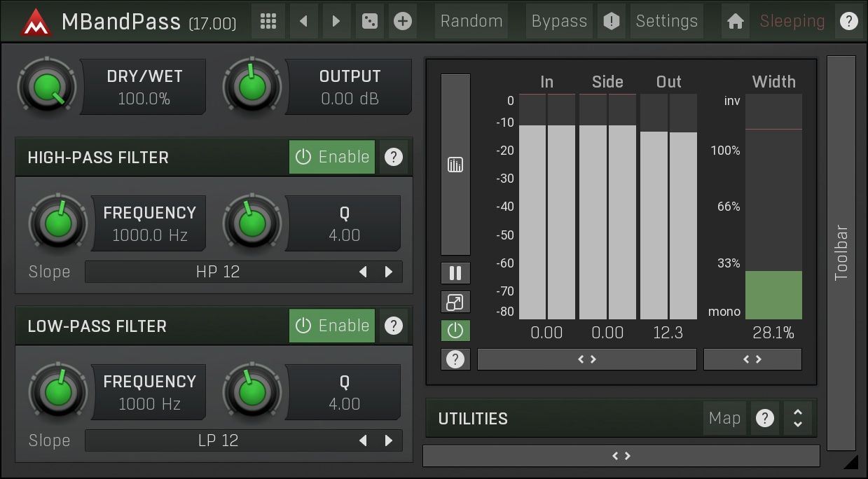868x479 pixels.
Task: Open meter in popup window icon
Action: click(455, 303)
